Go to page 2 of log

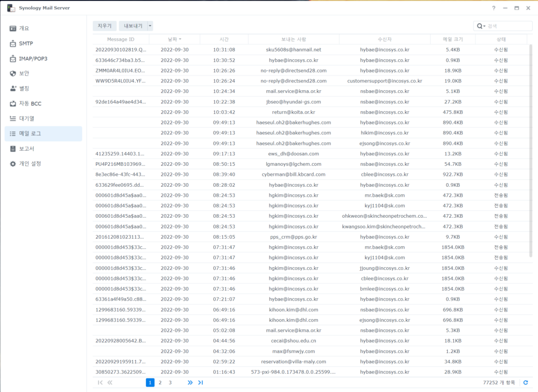[160, 383]
